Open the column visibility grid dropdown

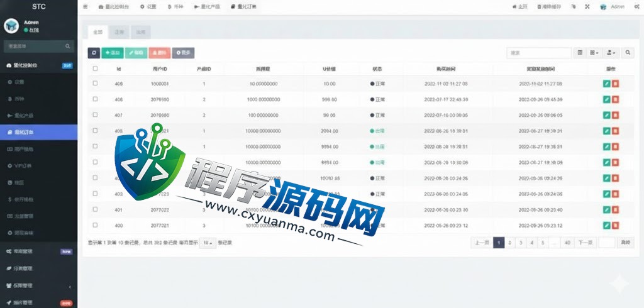(594, 53)
